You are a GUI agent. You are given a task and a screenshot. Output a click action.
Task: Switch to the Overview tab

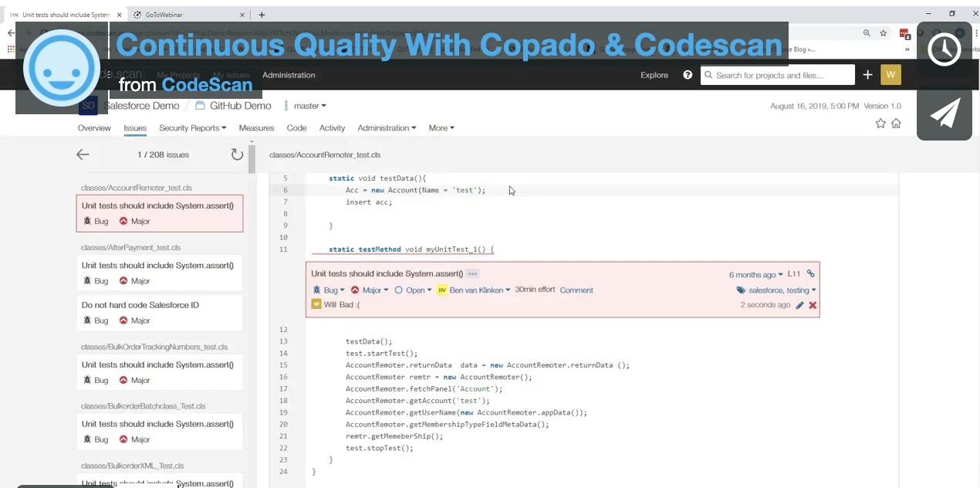point(94,128)
